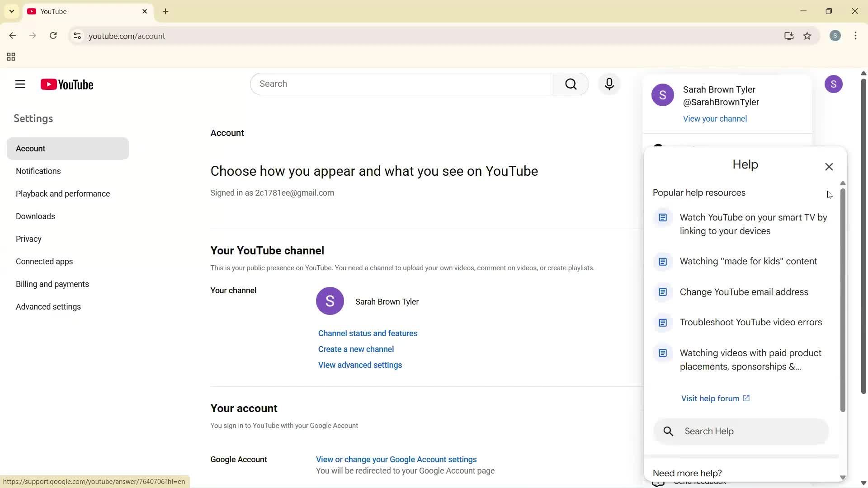Open the Create a new channel link
This screenshot has height=488, width=868.
[356, 349]
